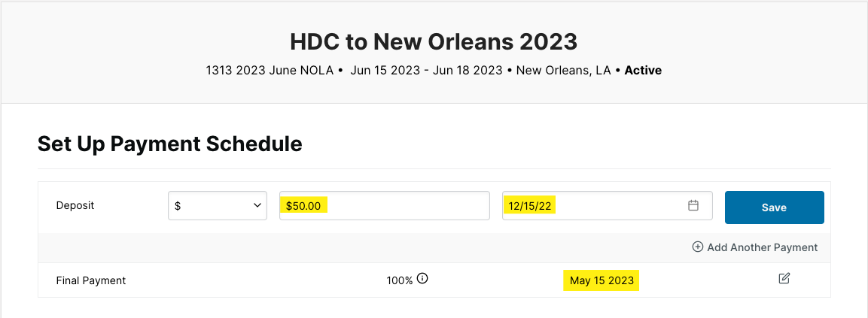The image size is (868, 318).
Task: Click the HDC to New Orleans 2023 title
Action: click(x=434, y=41)
